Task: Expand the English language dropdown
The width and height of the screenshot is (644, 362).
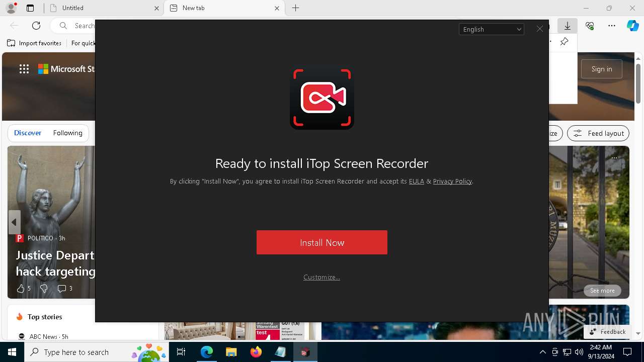Action: pos(491,29)
